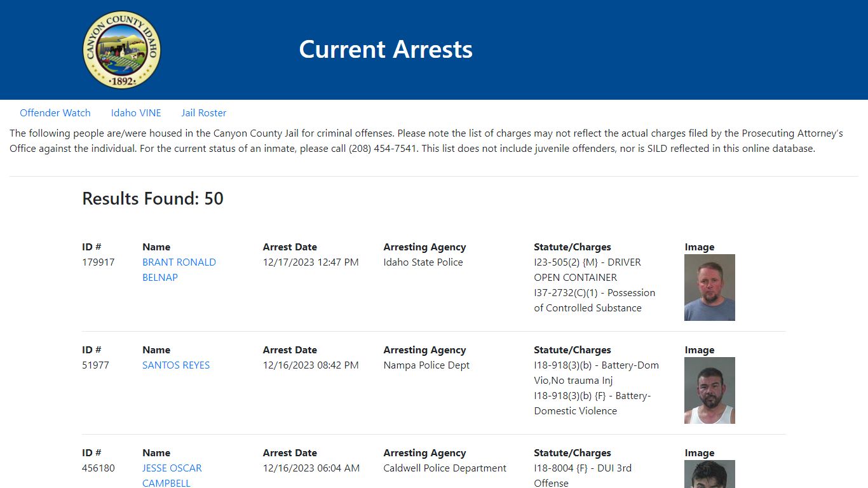Select arrest date 12/17/2023 12:47 PM

pos(311,262)
